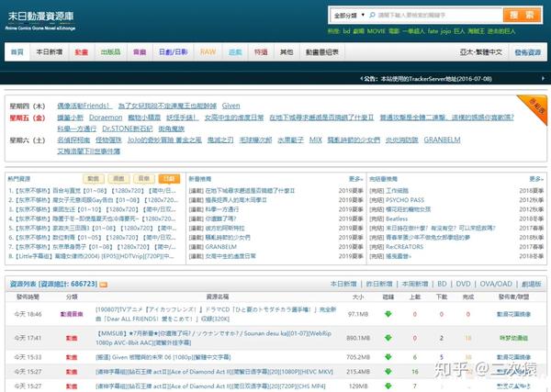The width and height of the screenshot is (551, 392).
Task: Click the MOVIE hot keyword
Action: point(377,31)
